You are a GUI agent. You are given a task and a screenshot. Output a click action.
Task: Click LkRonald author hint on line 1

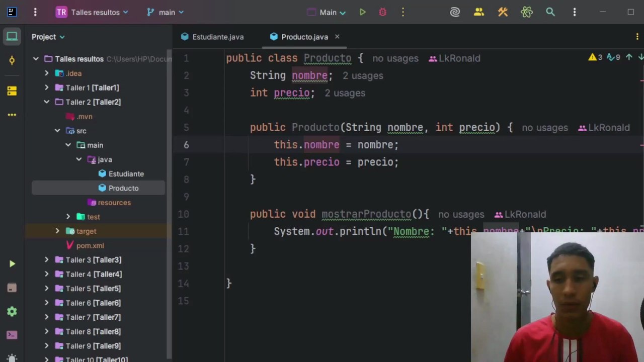click(455, 58)
